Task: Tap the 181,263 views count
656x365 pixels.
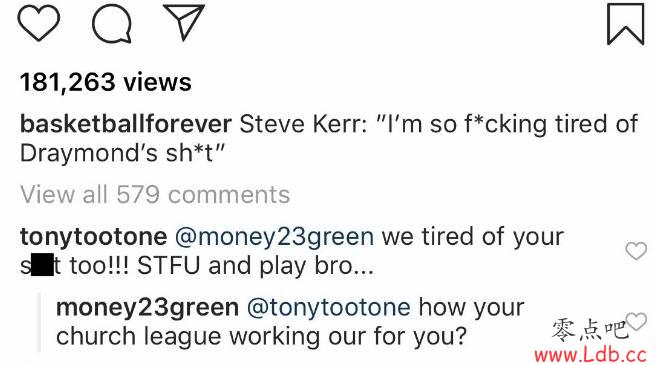Action: 105,82
